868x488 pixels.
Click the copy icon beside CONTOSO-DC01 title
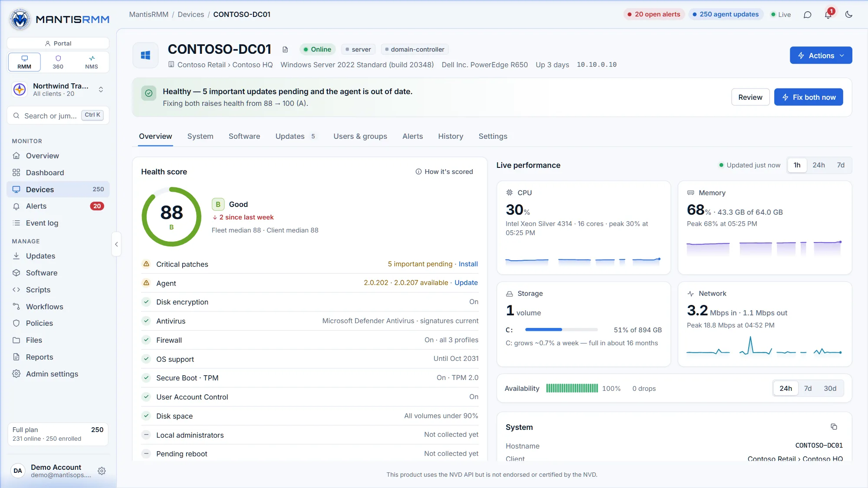pyautogui.click(x=285, y=49)
